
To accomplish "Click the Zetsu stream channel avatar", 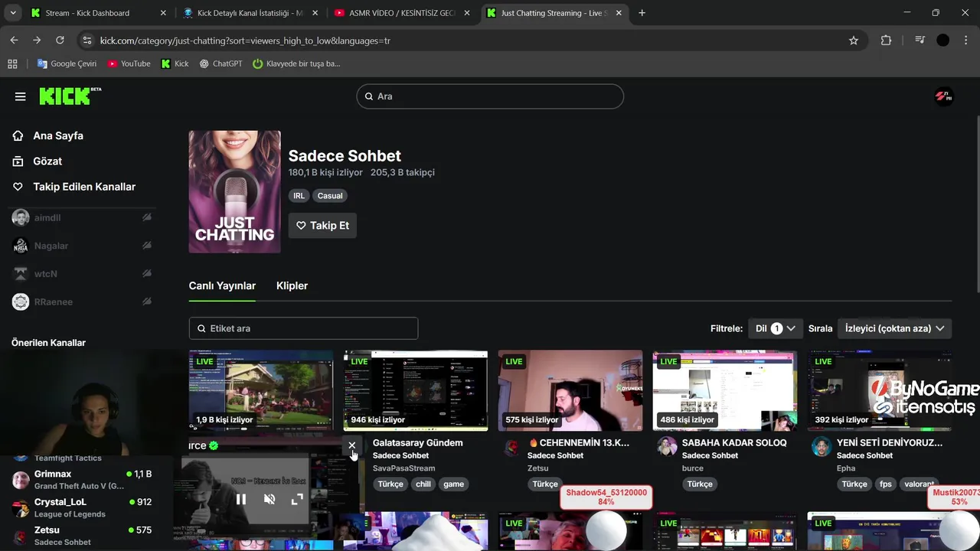I will (x=512, y=447).
